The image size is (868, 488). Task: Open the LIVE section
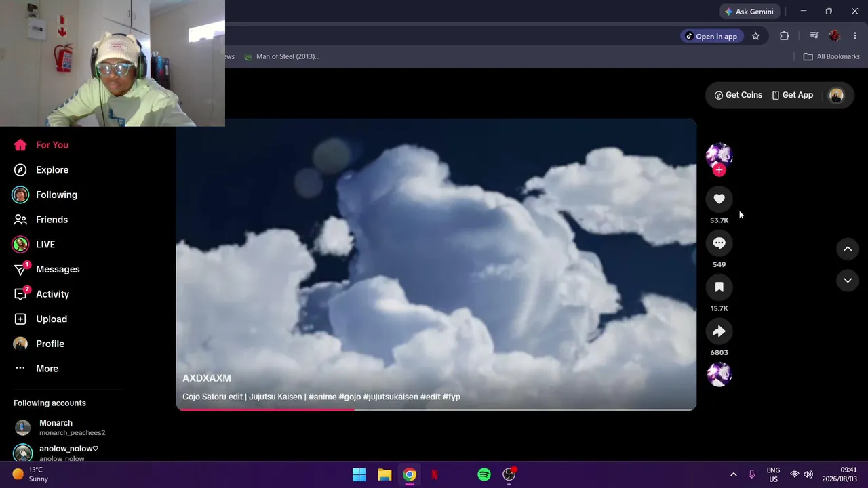(35, 245)
